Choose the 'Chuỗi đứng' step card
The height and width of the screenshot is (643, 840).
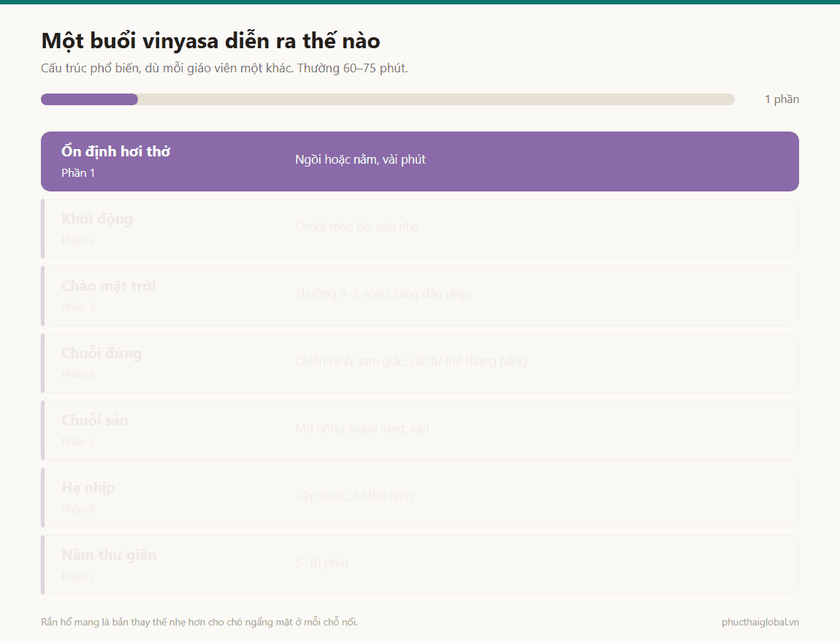419,363
